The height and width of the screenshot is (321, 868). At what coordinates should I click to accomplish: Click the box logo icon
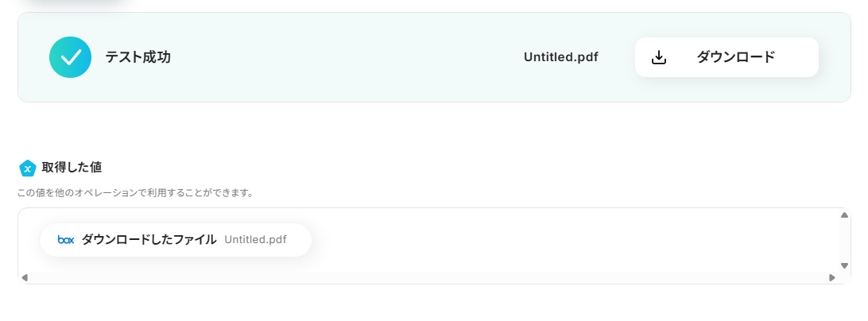tap(66, 239)
